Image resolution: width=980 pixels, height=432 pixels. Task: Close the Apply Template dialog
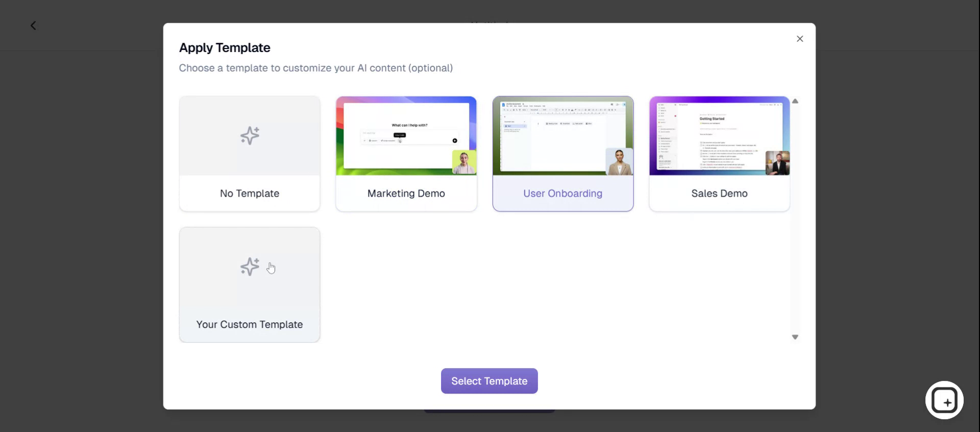[799, 39]
